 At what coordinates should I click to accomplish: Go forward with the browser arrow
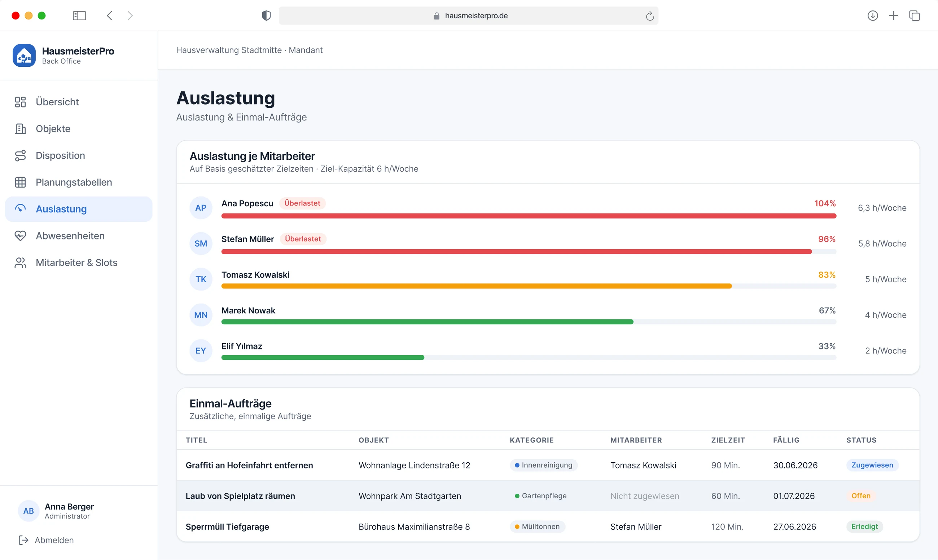click(x=130, y=16)
